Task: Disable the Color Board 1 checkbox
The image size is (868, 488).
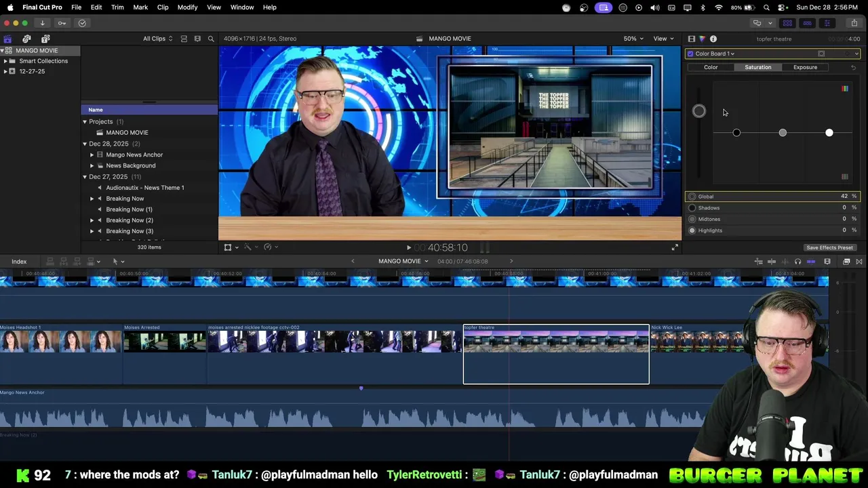Action: point(690,54)
